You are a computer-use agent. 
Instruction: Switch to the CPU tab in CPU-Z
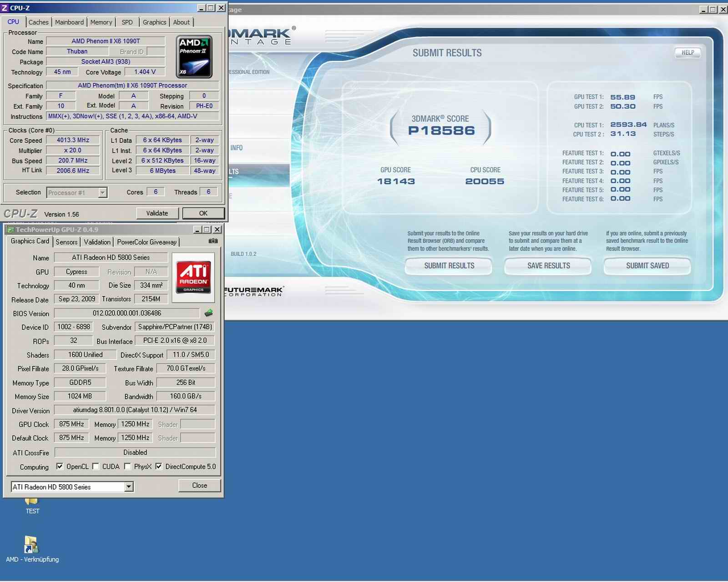pyautogui.click(x=14, y=22)
